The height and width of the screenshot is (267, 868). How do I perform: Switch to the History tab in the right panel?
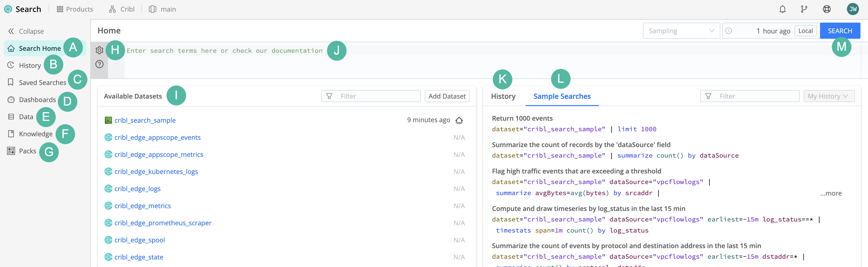click(x=503, y=96)
